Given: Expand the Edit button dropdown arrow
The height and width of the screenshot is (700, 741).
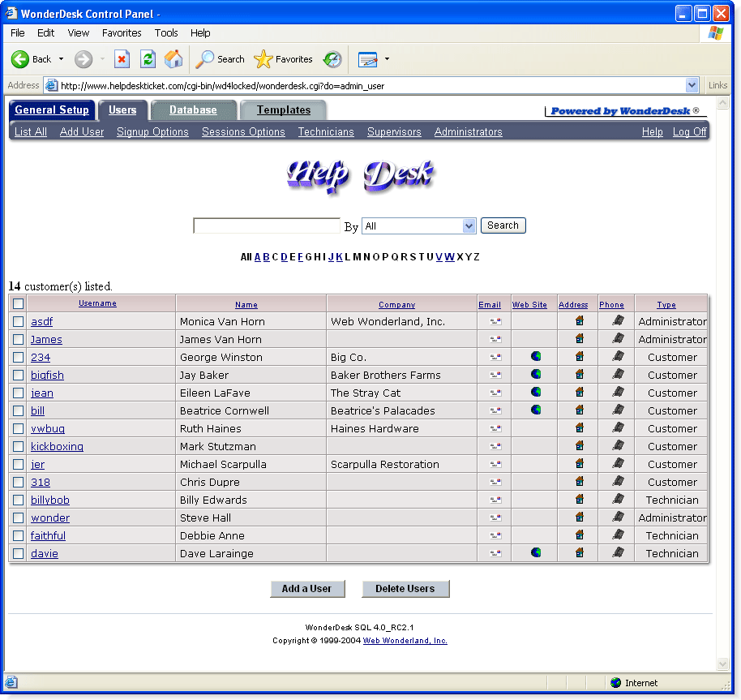Looking at the screenshot, I should [387, 59].
